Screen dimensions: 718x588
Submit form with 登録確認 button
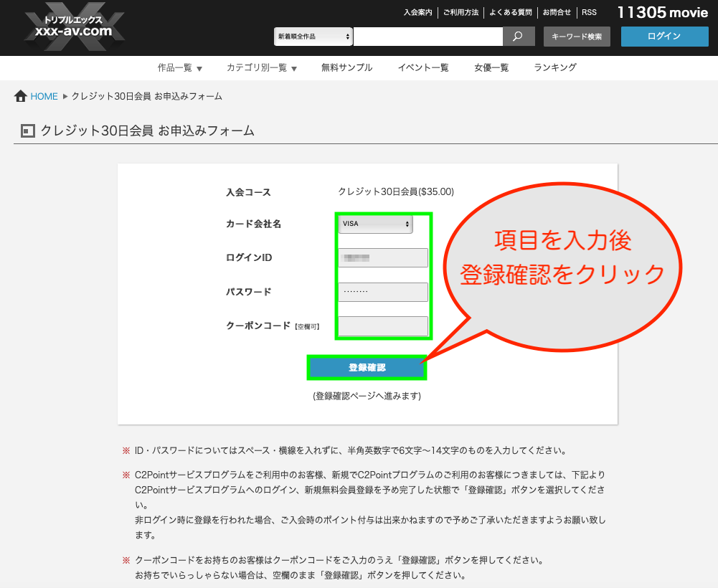(367, 368)
